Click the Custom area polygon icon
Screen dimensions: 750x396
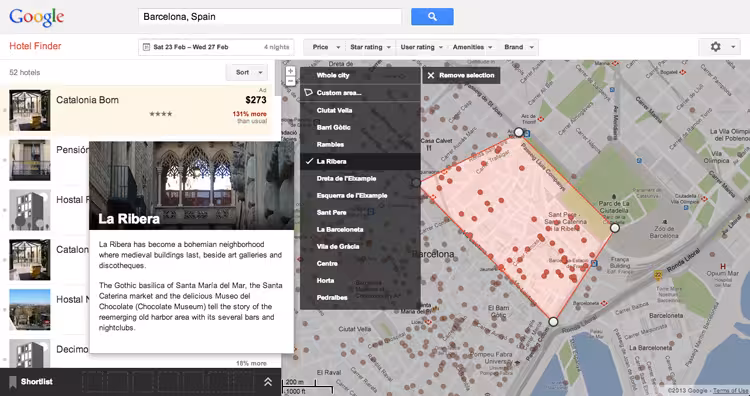[x=309, y=92]
